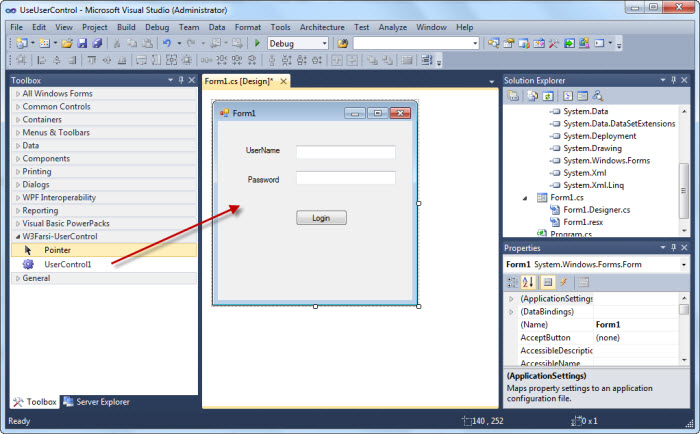Click the Save All toolbar icon
Image resolution: width=700 pixels, height=434 pixels.
tap(97, 44)
